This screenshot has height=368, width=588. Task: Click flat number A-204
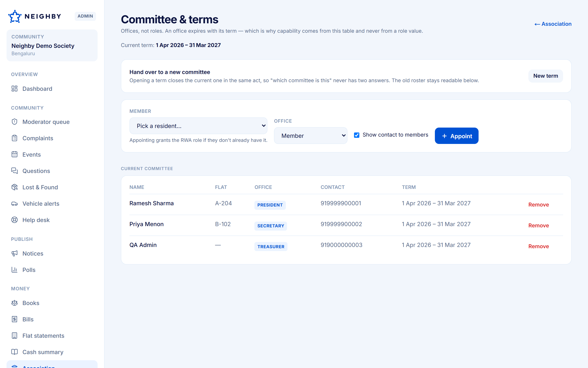coord(223,203)
